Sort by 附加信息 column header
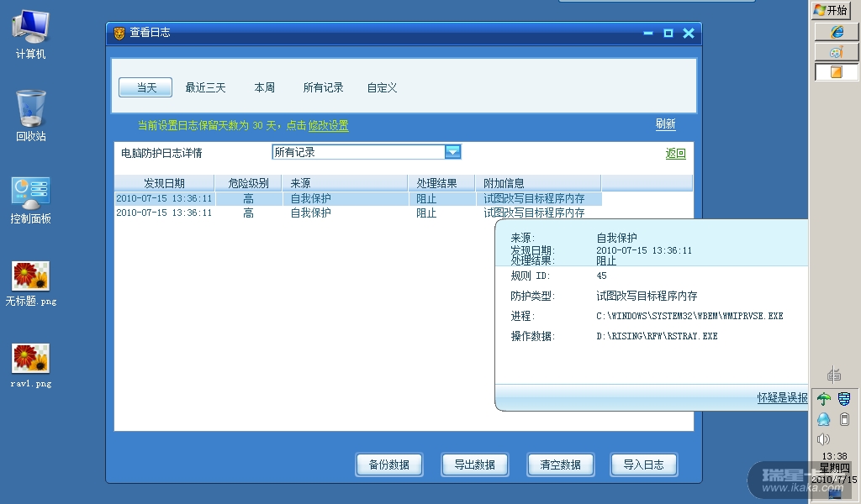 click(539, 183)
